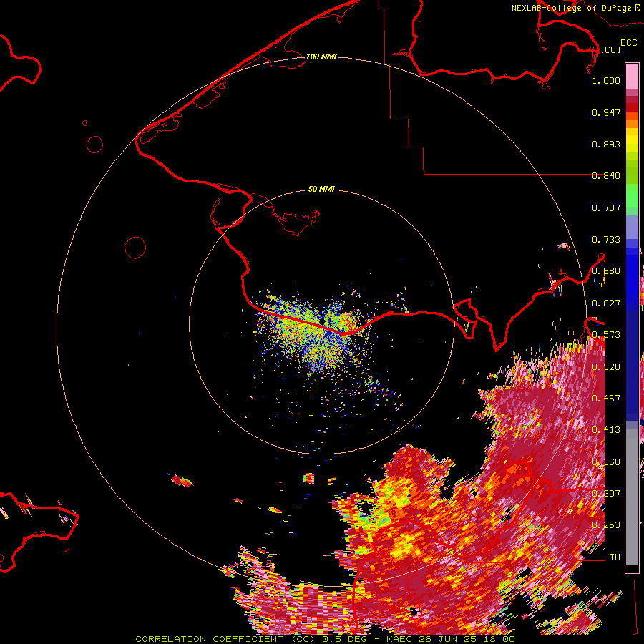Click the 0.733 color scale value
Image resolution: width=644 pixels, height=644 pixels.
(x=606, y=240)
